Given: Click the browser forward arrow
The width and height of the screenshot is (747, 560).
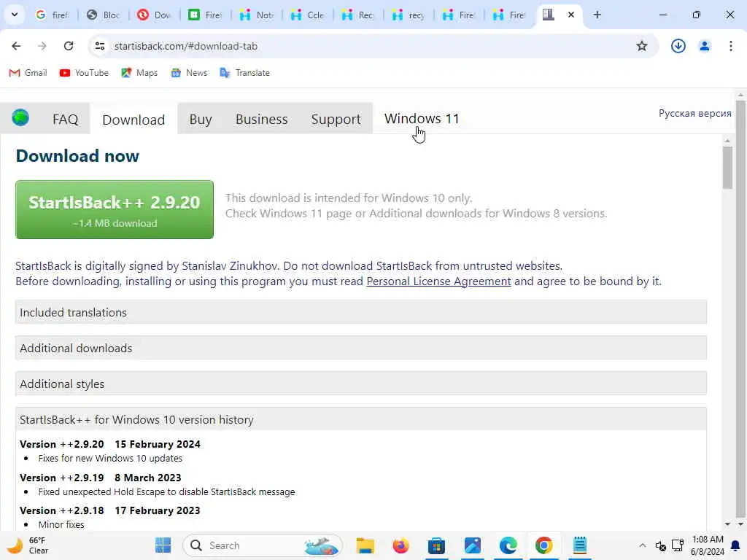Looking at the screenshot, I should tap(42, 46).
